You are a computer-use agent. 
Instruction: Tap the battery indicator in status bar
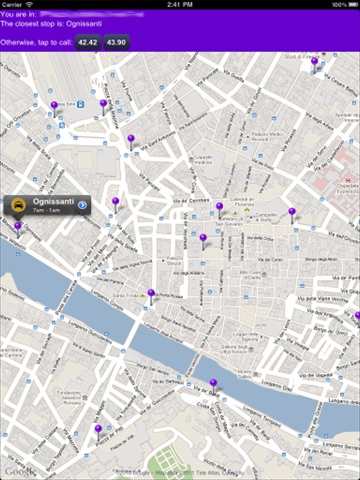coord(352,4)
